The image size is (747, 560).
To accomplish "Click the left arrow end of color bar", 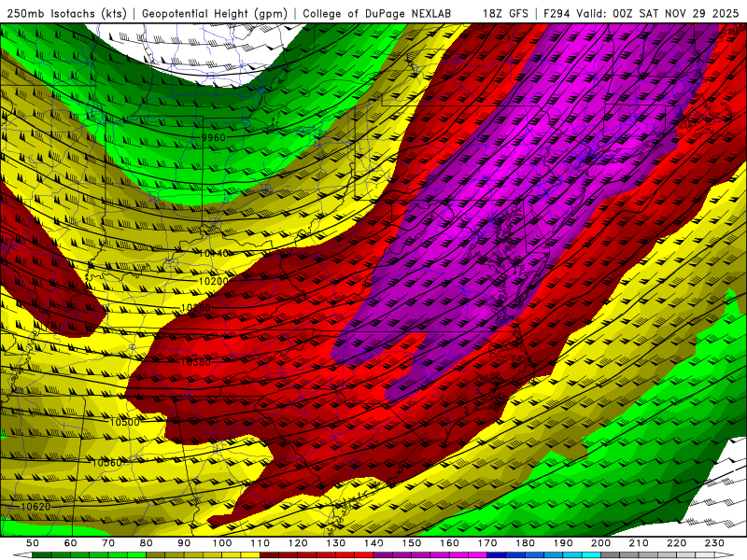I will click(x=22, y=554).
